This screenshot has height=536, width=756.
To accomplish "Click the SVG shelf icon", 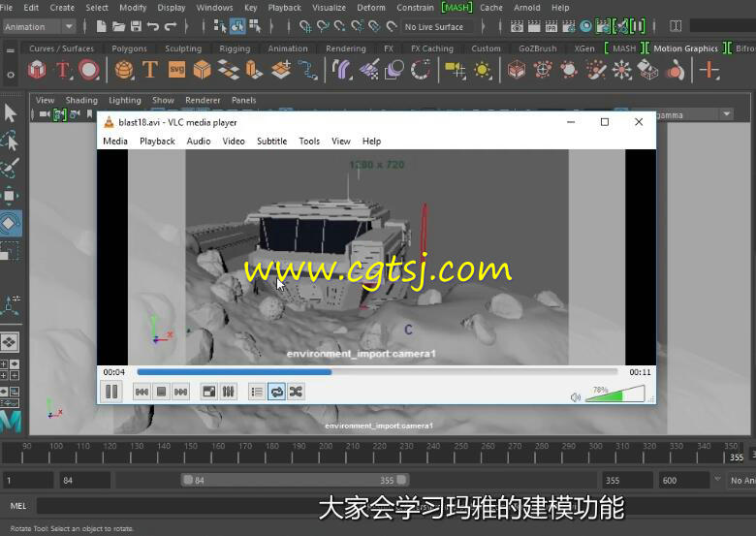I will tap(177, 70).
